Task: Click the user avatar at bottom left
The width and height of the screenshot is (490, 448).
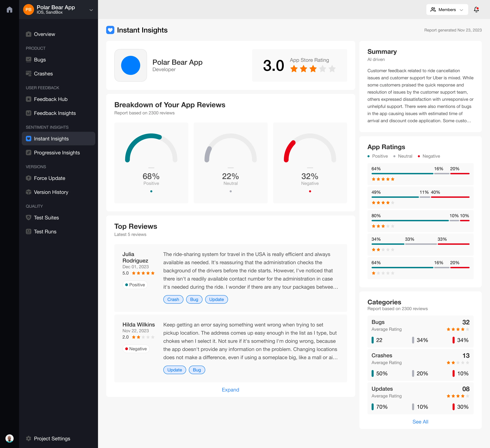Action: point(10,438)
